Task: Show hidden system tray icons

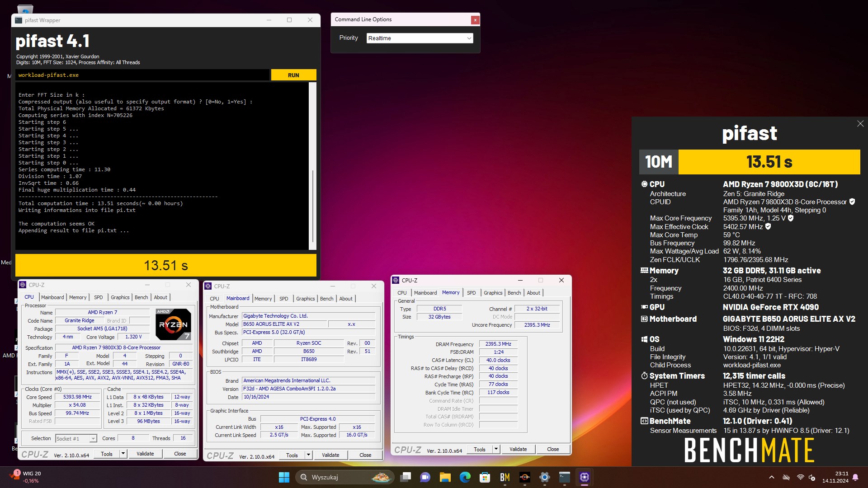Action: pos(772,477)
